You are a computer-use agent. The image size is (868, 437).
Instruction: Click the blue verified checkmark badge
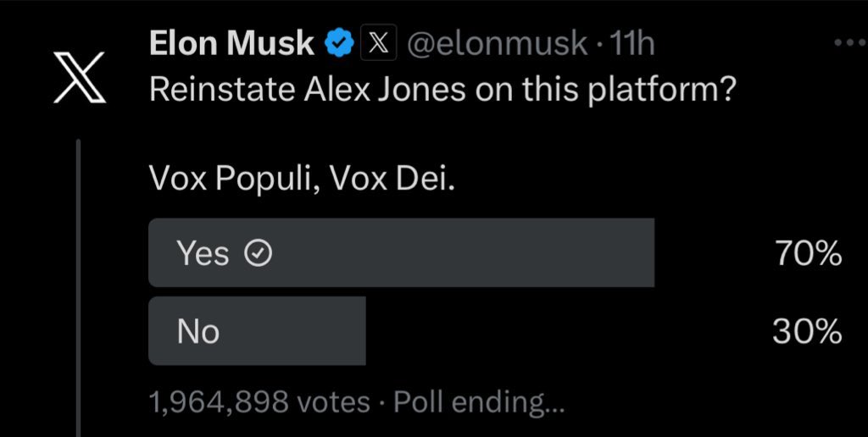[339, 43]
